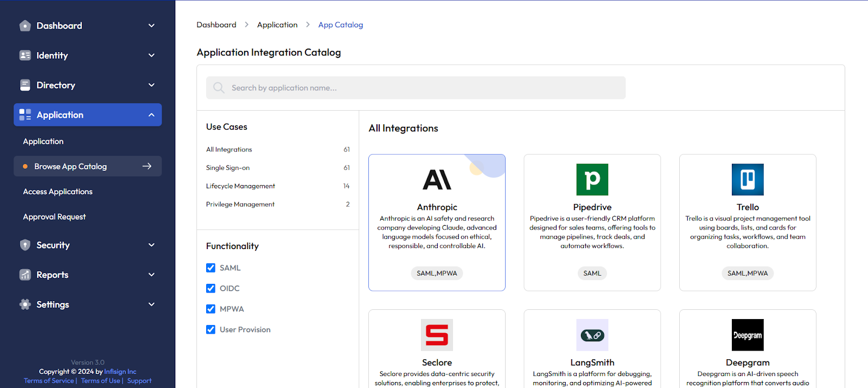
Task: Filter by Privilege Management use case
Action: [x=278, y=204]
